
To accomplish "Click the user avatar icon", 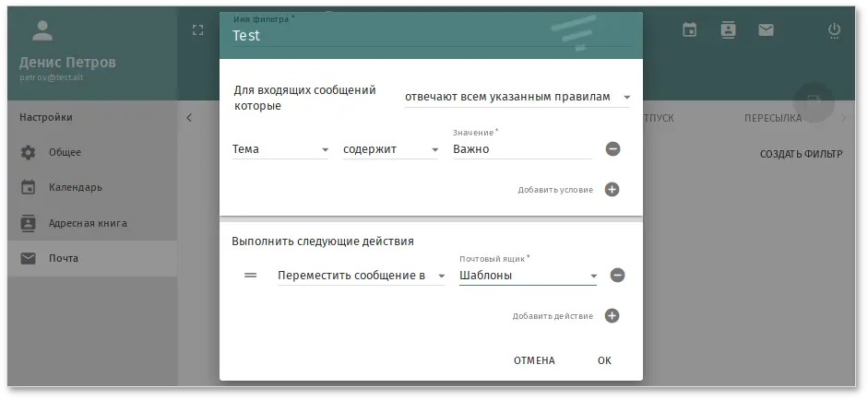I will pos(42,31).
